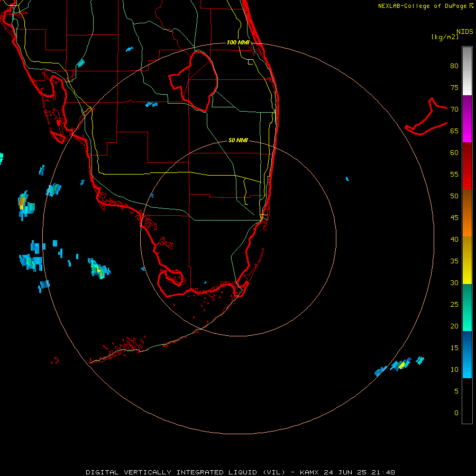This screenshot has height=476, width=476.
Task: Click the Bahamas island outline east of Florida
Action: click(426, 116)
